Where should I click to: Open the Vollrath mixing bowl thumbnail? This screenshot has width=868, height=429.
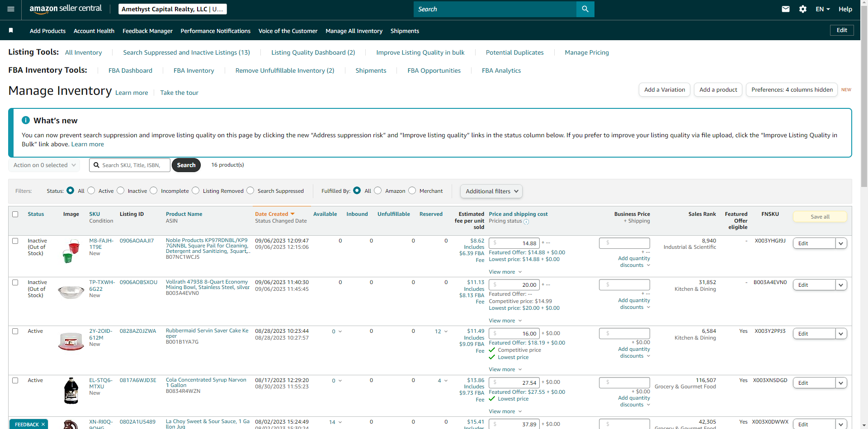[71, 292]
